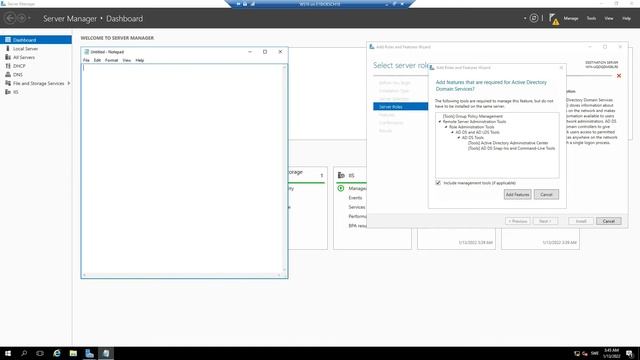This screenshot has width=640, height=360.
Task: Open Notepad Edit menu
Action: (97, 60)
